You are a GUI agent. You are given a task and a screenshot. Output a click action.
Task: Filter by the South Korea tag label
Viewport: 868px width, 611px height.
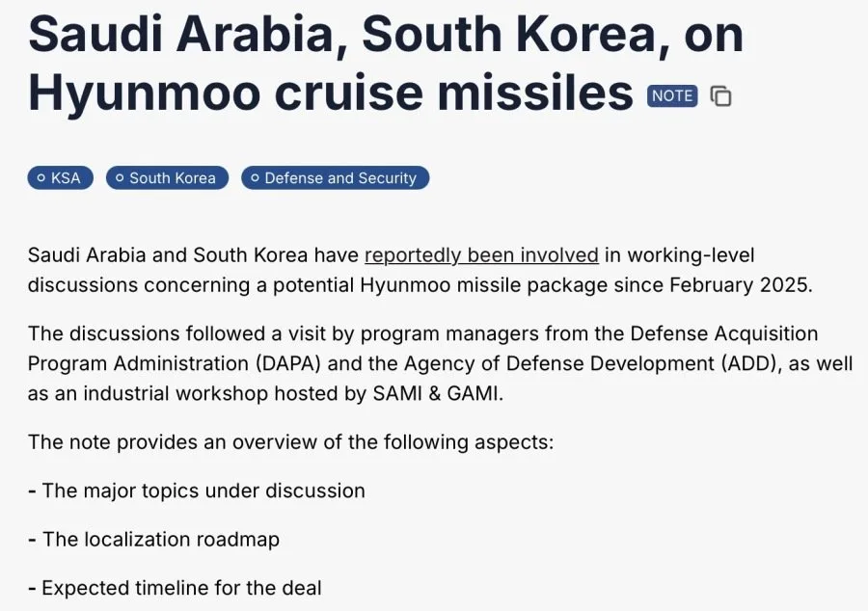pyautogui.click(x=173, y=178)
